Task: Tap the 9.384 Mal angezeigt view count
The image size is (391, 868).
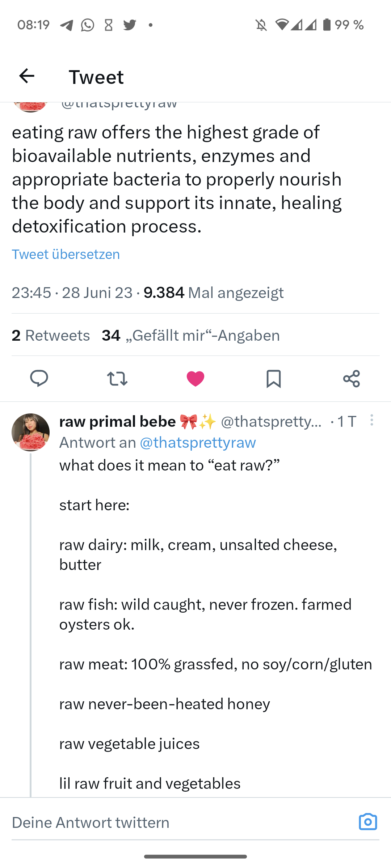Action: pyautogui.click(x=213, y=293)
